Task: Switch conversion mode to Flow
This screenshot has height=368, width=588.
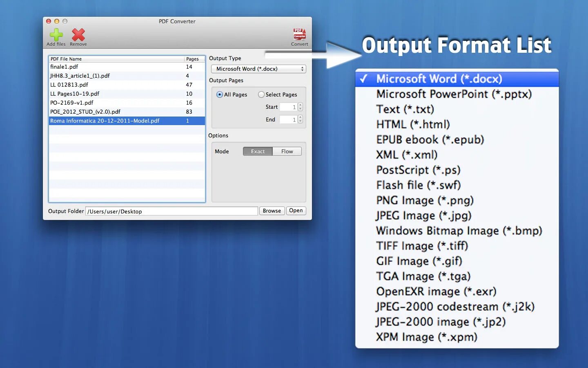Action: click(x=287, y=151)
